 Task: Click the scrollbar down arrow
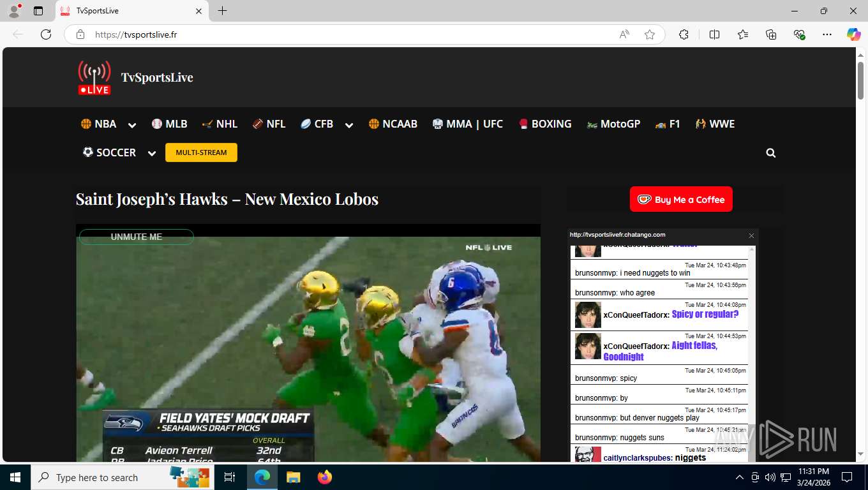tap(860, 456)
